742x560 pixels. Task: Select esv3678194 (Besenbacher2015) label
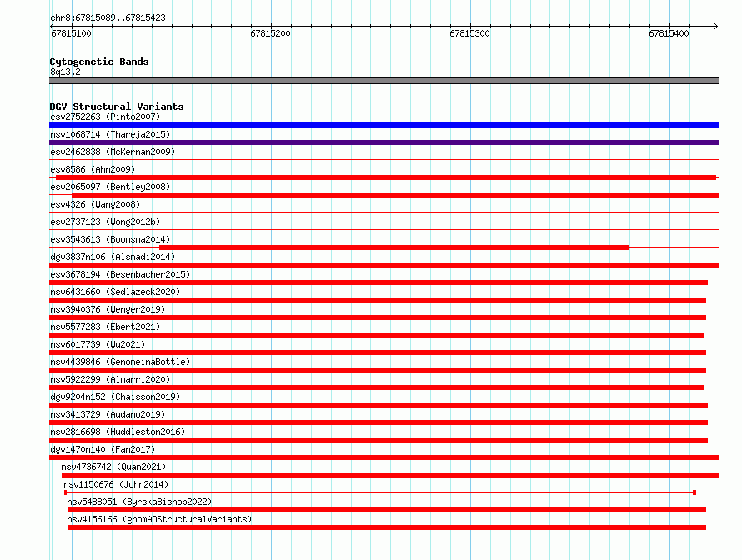(x=120, y=274)
